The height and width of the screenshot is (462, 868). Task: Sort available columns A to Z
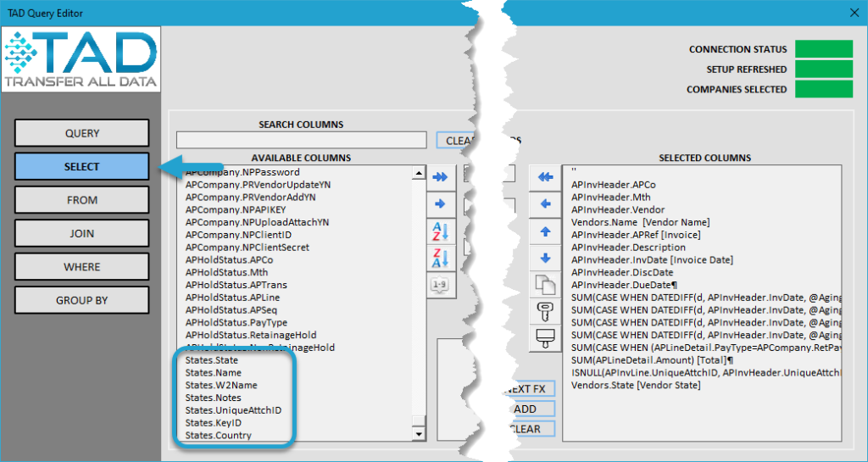point(441,231)
